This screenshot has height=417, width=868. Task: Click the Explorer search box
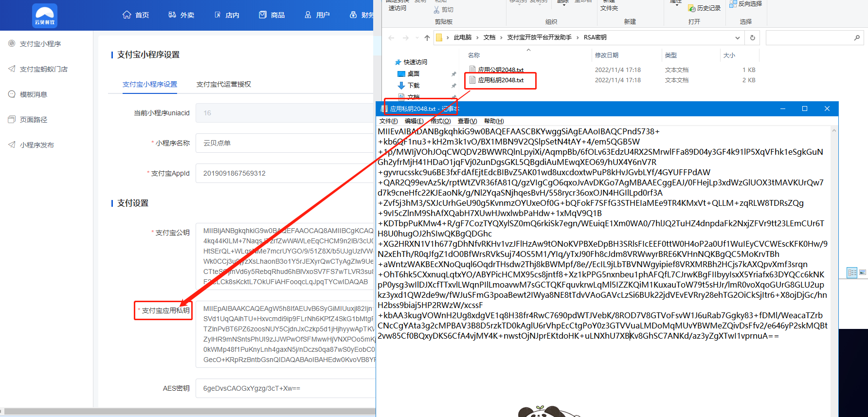[x=814, y=37]
